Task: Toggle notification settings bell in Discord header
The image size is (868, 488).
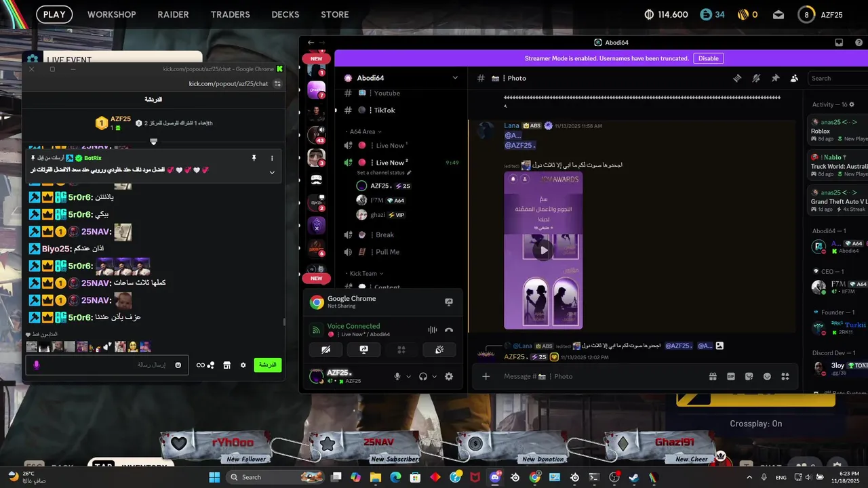Action: tap(756, 78)
